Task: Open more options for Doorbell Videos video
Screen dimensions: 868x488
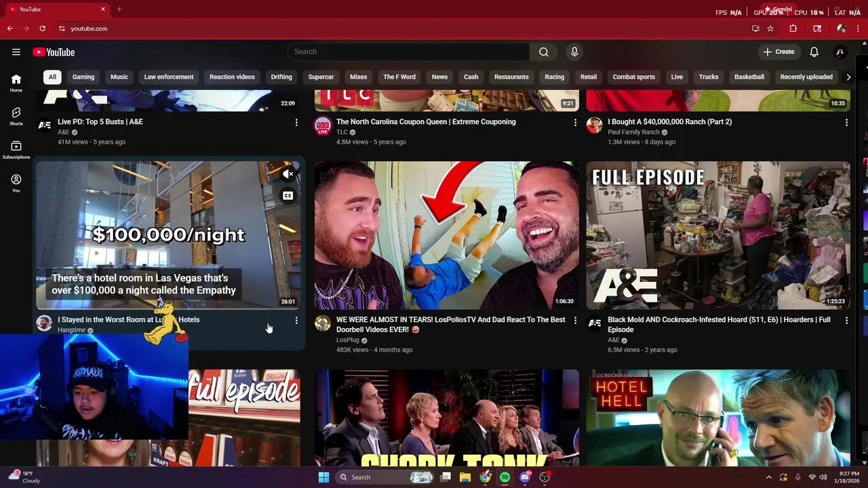Action: pyautogui.click(x=575, y=321)
